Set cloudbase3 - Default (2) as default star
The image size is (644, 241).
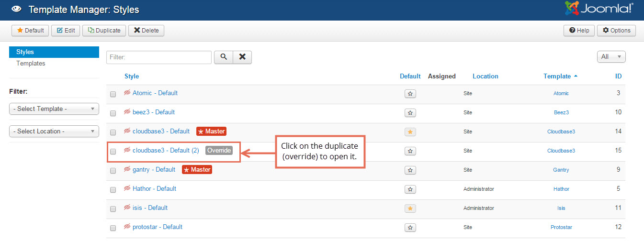click(410, 151)
